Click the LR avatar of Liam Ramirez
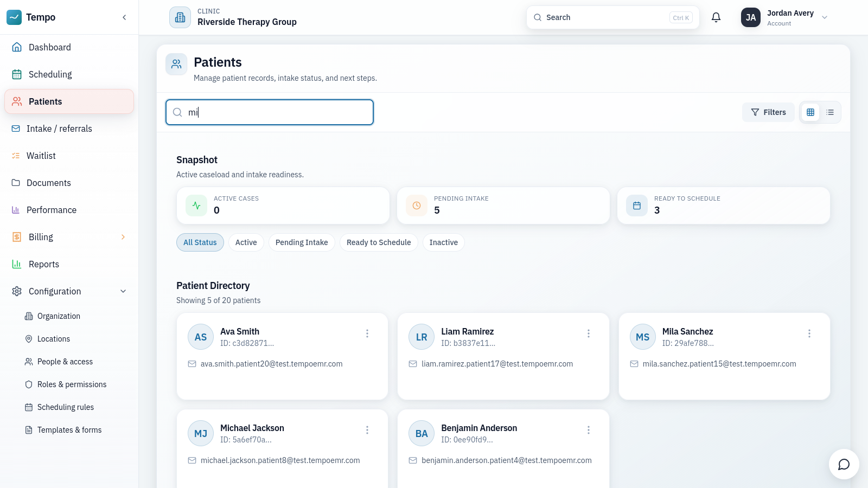Screen dimensions: 868x488 [x=422, y=337]
